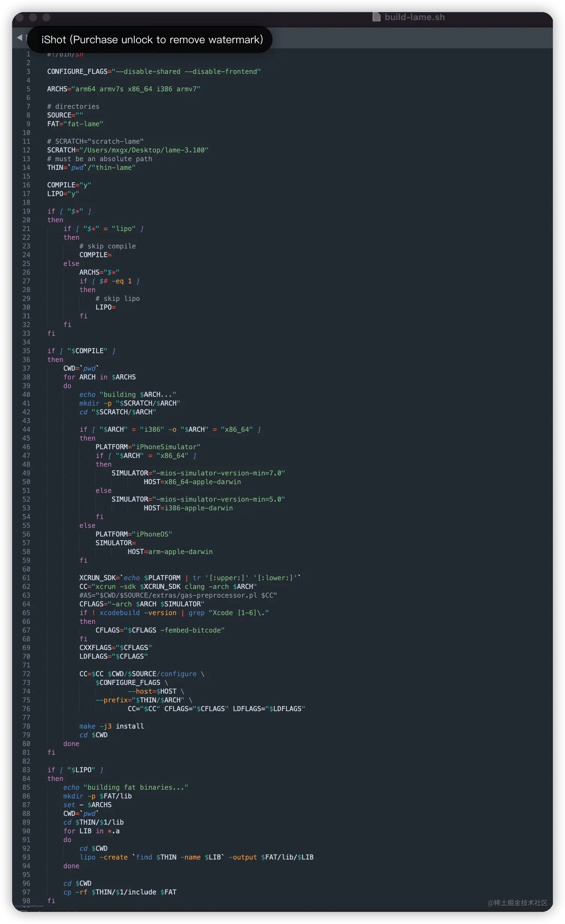Image resolution: width=565 pixels, height=924 pixels.
Task: Click line number 98 in the gutter
Action: click(x=26, y=901)
